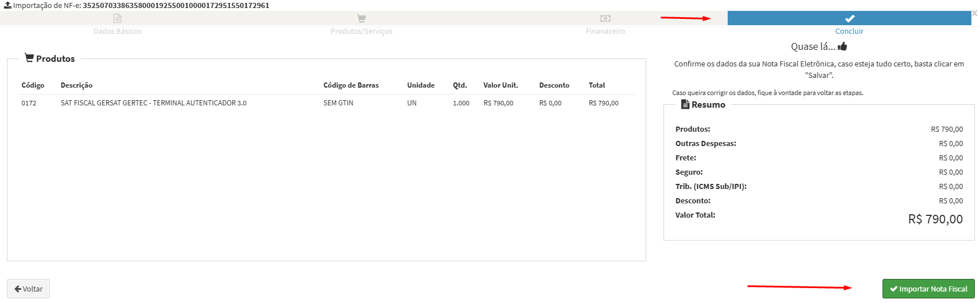Click the Financeiro money step icon
This screenshot has width=980, height=303.
605,18
